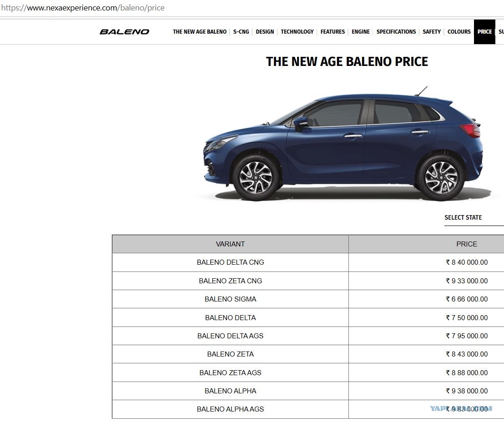Click the VARIANT column header

[230, 244]
